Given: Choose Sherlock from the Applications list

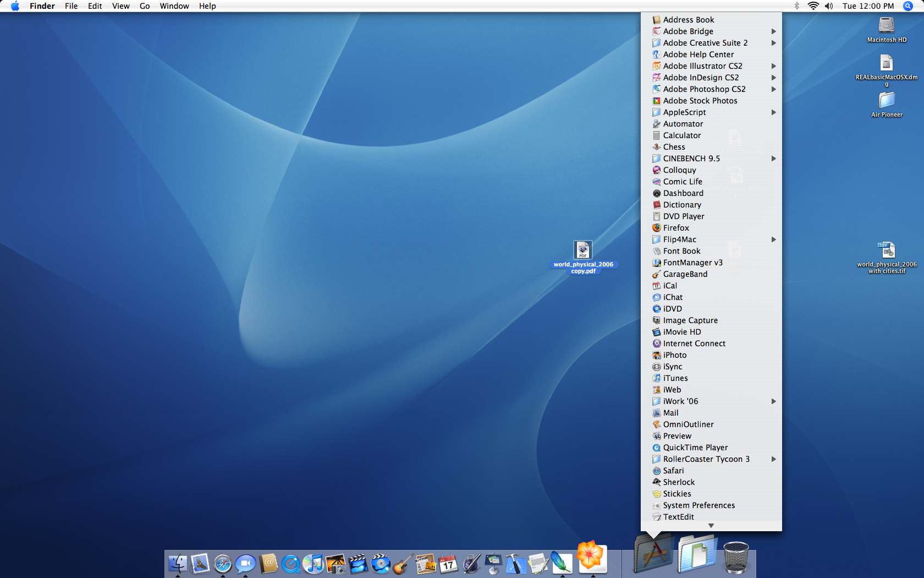Looking at the screenshot, I should click(711, 482).
